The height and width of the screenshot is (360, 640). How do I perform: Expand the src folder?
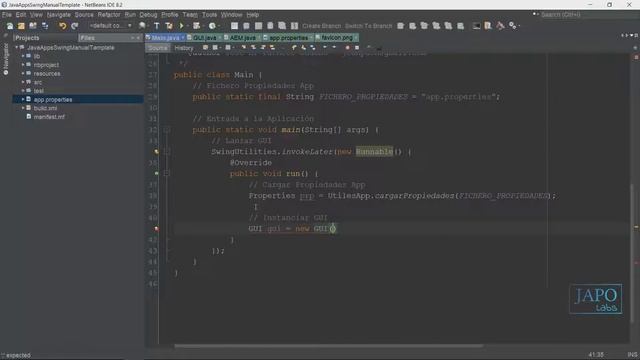point(23,82)
